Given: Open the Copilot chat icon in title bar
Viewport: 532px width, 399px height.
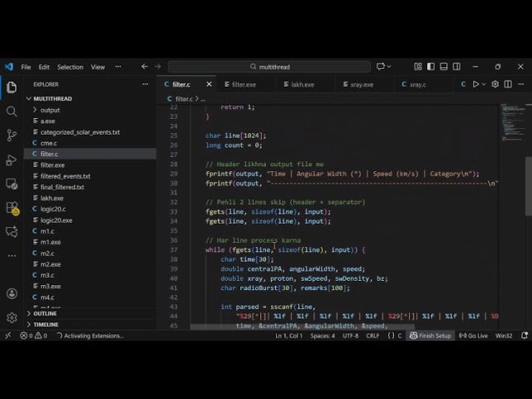Looking at the screenshot, I should [x=381, y=66].
